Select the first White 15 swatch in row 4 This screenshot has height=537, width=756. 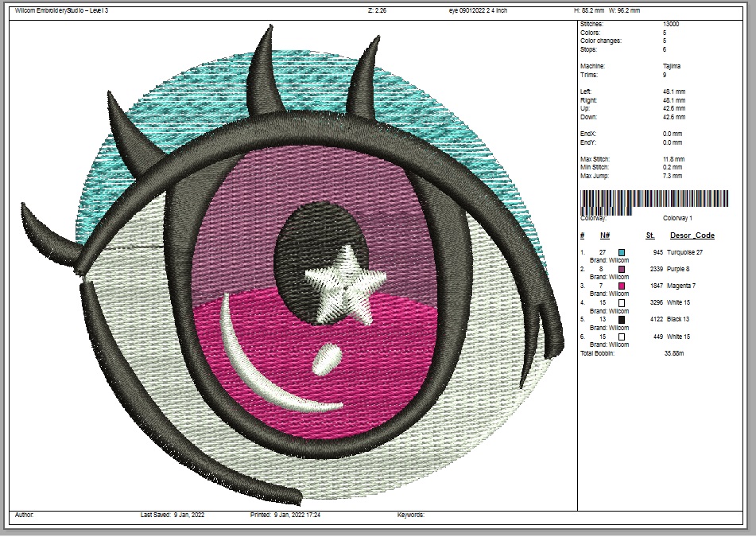622,303
